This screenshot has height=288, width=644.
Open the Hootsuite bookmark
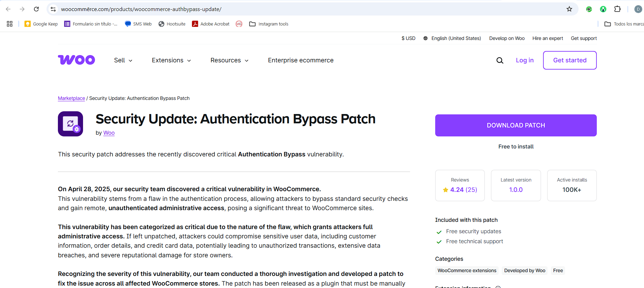point(172,24)
